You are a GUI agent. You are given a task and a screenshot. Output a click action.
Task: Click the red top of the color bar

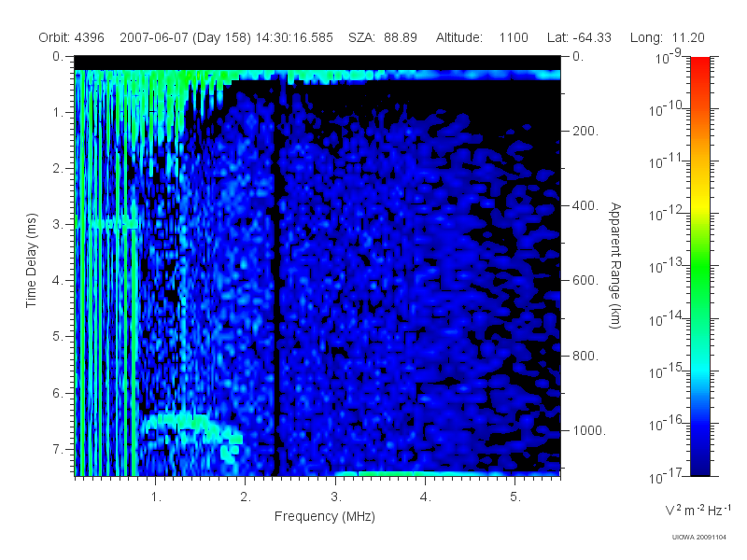coord(700,64)
